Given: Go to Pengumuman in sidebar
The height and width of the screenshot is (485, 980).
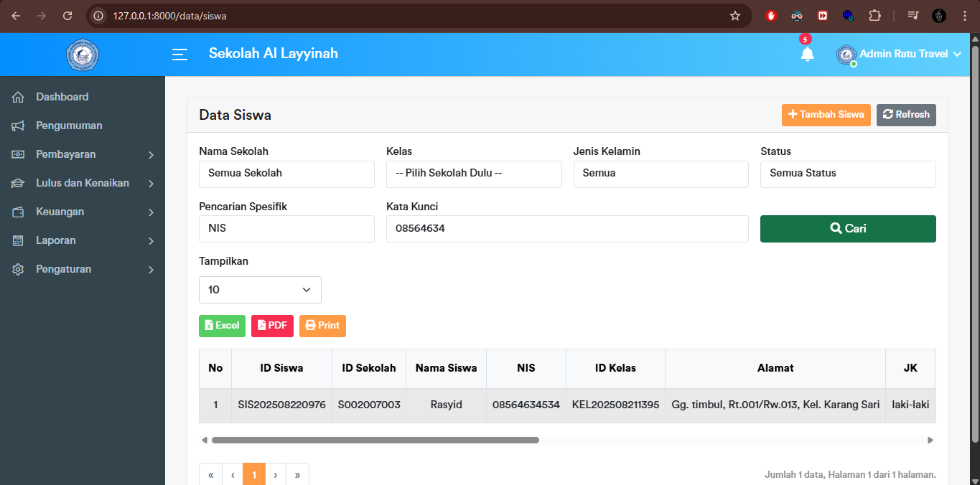Looking at the screenshot, I should point(69,126).
